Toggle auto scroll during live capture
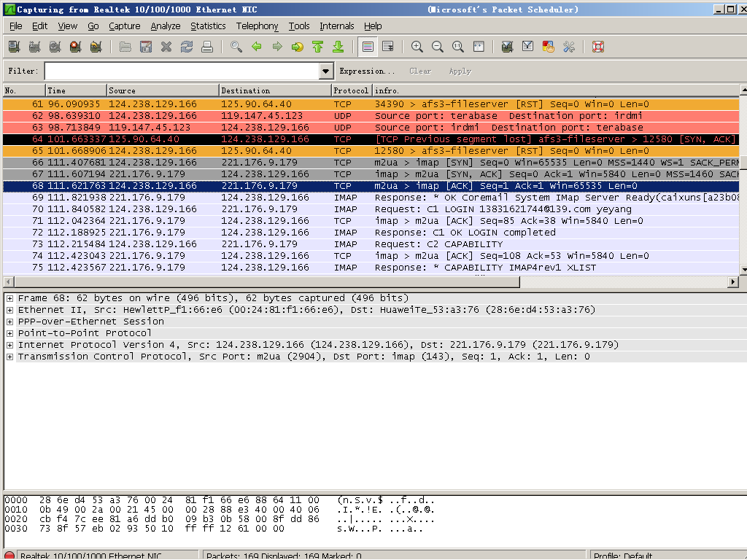Image resolution: width=747 pixels, height=560 pixels. 388,47
